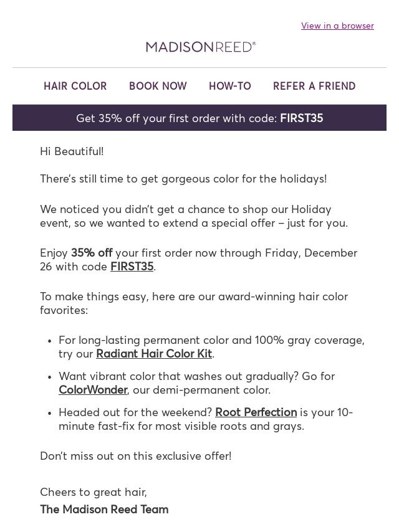This screenshot has width=399, height=532.
Task: Go to the HAIR COLOR menu item
Action: point(75,86)
